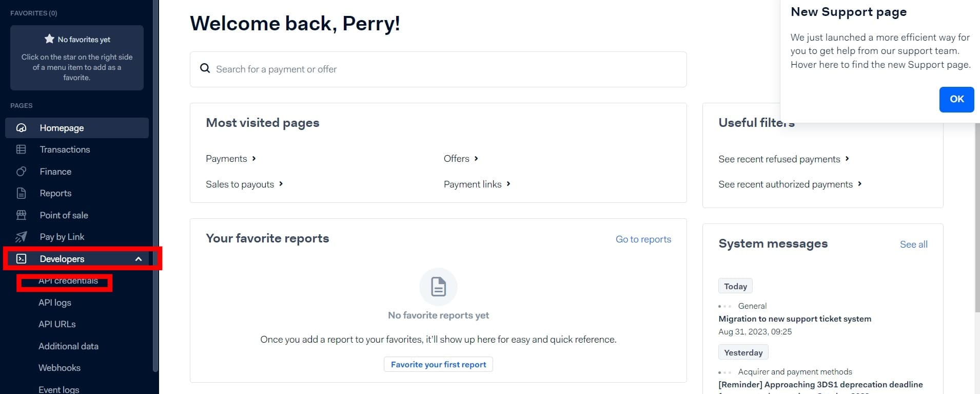The height and width of the screenshot is (394, 980).
Task: Switch to API logs
Action: [54, 302]
